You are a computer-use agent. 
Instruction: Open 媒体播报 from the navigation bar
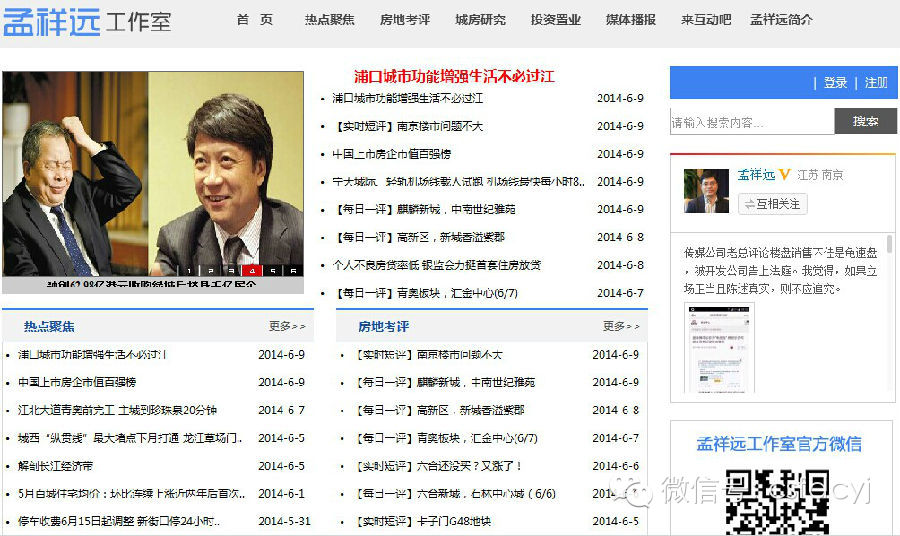coord(631,20)
